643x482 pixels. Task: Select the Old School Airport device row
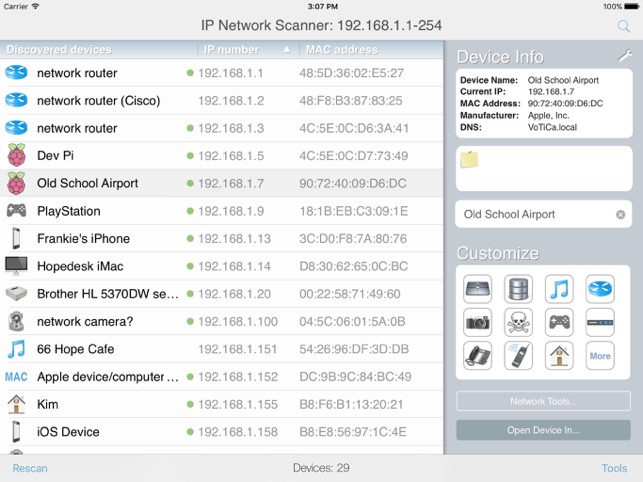click(221, 183)
